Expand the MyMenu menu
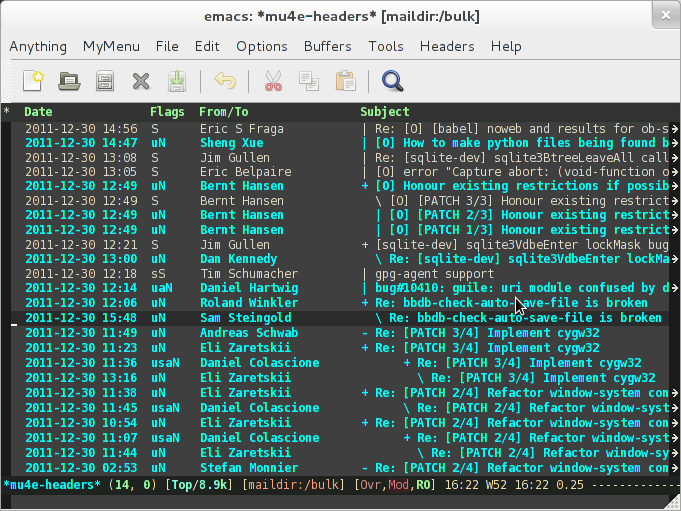Screen dimensions: 681x511 [111, 46]
